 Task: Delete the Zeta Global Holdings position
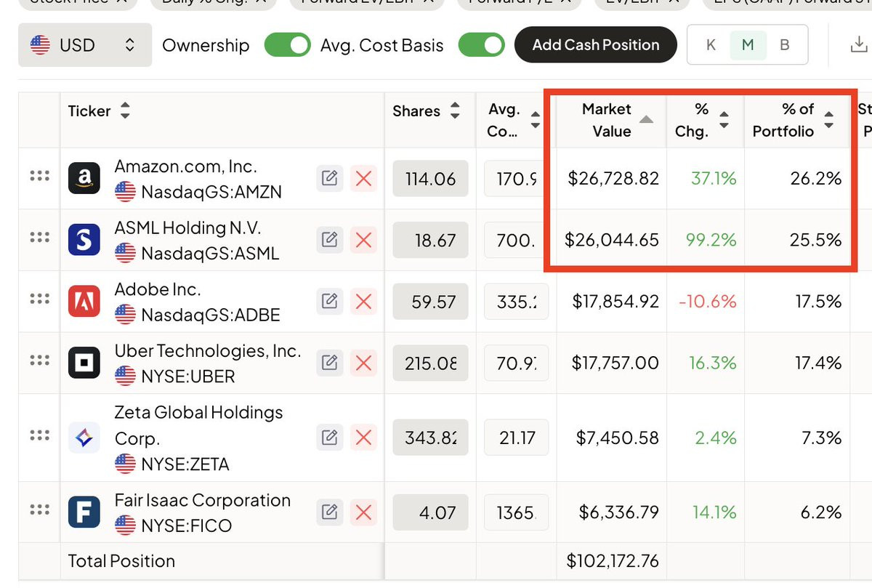(x=363, y=438)
